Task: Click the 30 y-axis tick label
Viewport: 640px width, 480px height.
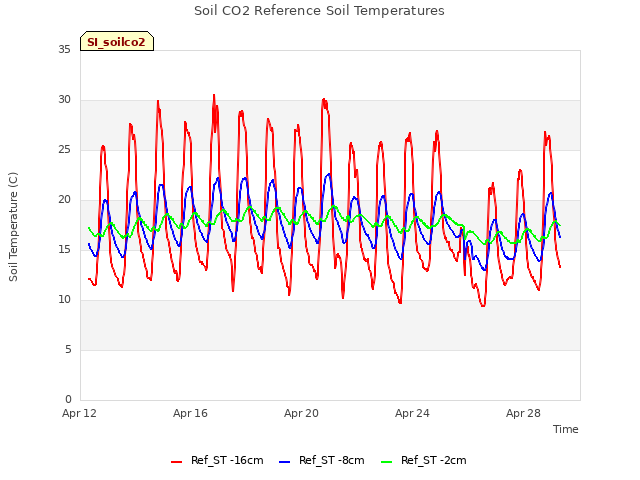Action: 64,100
